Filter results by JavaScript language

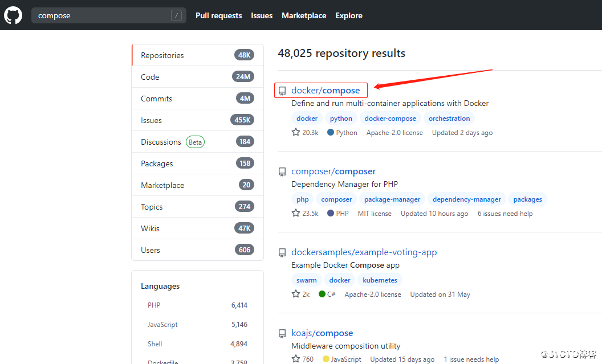162,325
